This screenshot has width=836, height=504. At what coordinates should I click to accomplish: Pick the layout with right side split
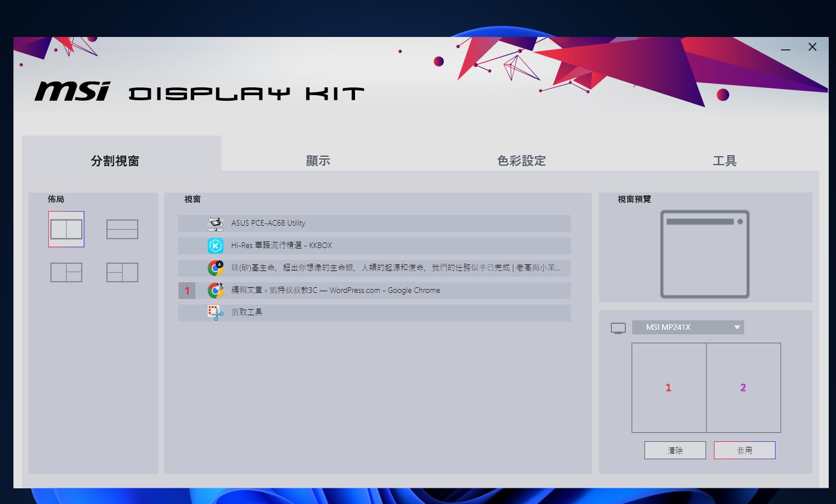(66, 272)
